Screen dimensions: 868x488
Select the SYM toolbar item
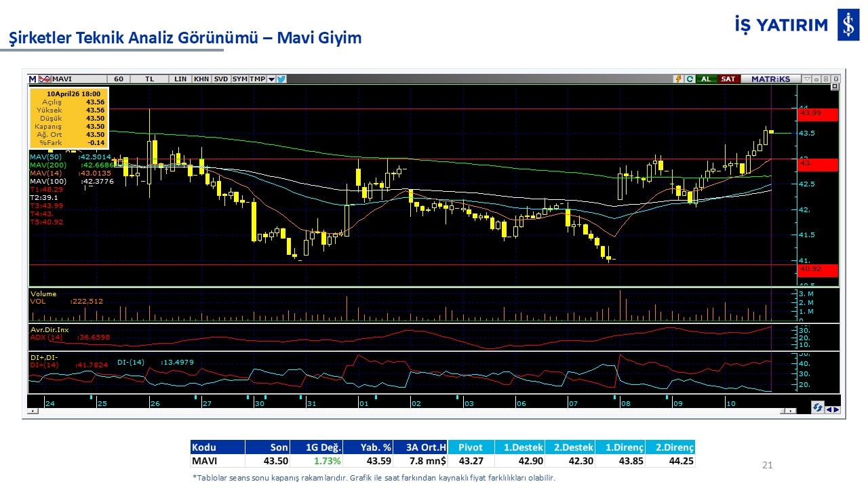239,79
